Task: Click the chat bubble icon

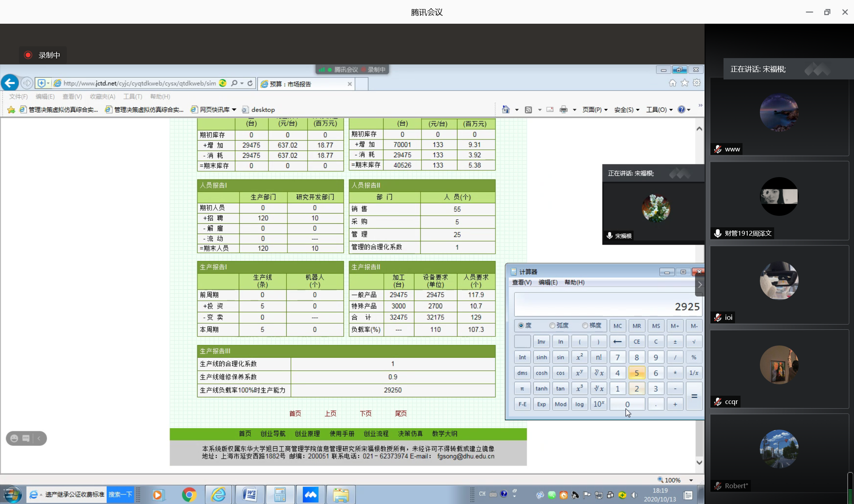Action: pyautogui.click(x=26, y=438)
